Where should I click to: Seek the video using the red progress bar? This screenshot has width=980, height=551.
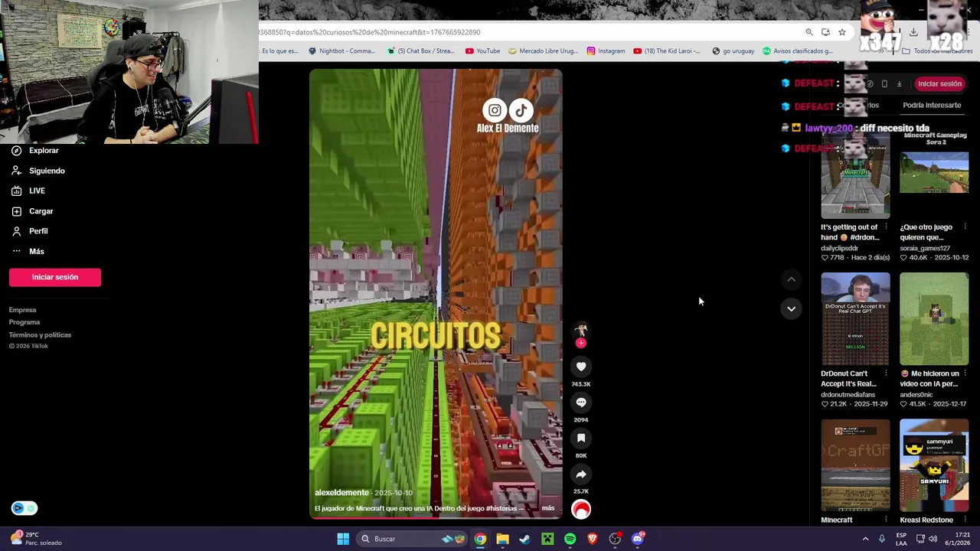[x=436, y=518]
